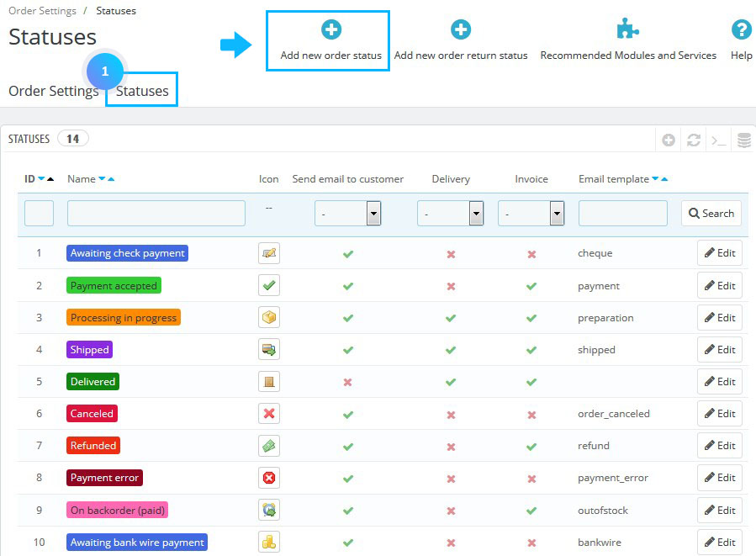Select the purple Shipped status label
Image resolution: width=756 pixels, height=556 pixels.
(88, 349)
